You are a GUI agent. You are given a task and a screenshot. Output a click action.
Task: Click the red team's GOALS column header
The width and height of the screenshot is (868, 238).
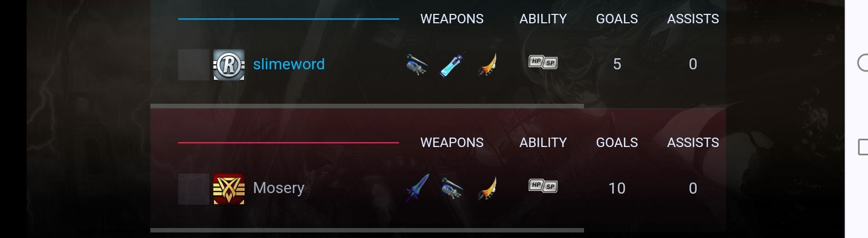coord(617,143)
